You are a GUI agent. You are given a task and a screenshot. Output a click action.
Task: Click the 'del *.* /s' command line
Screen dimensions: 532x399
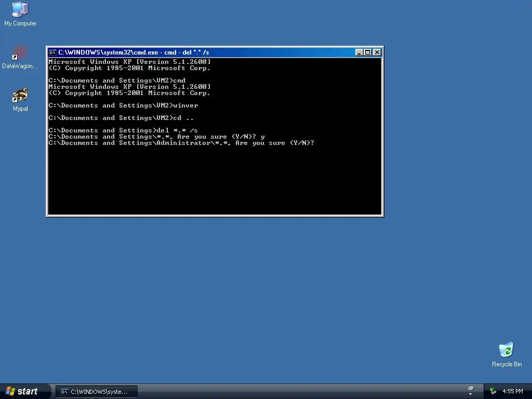point(123,130)
